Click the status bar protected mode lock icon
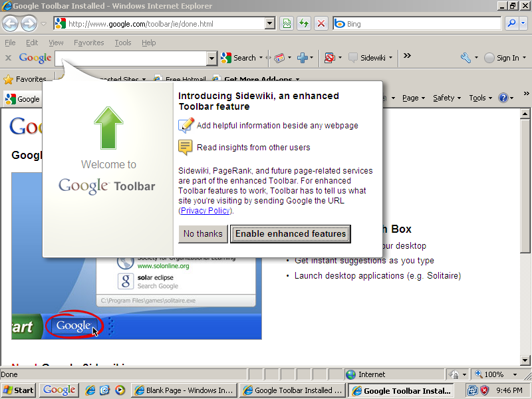Viewport: 532px width, 399px height. 454,374
